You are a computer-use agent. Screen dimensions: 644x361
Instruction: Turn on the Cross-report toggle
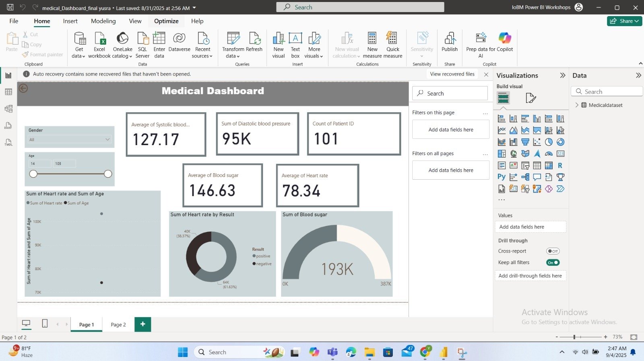click(x=553, y=251)
